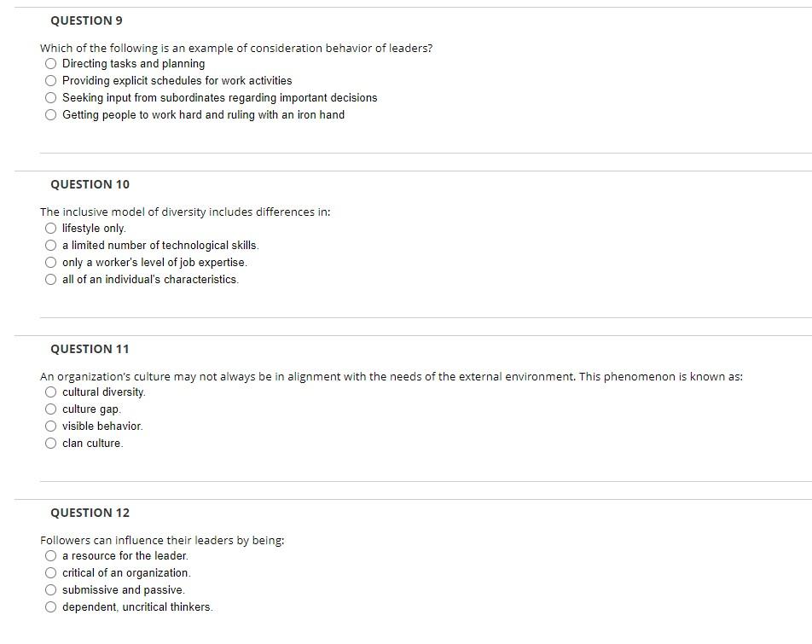Screen dimensions: 812x644
Task: Pick 'clan culture.' for Question 11
Action: (49, 443)
